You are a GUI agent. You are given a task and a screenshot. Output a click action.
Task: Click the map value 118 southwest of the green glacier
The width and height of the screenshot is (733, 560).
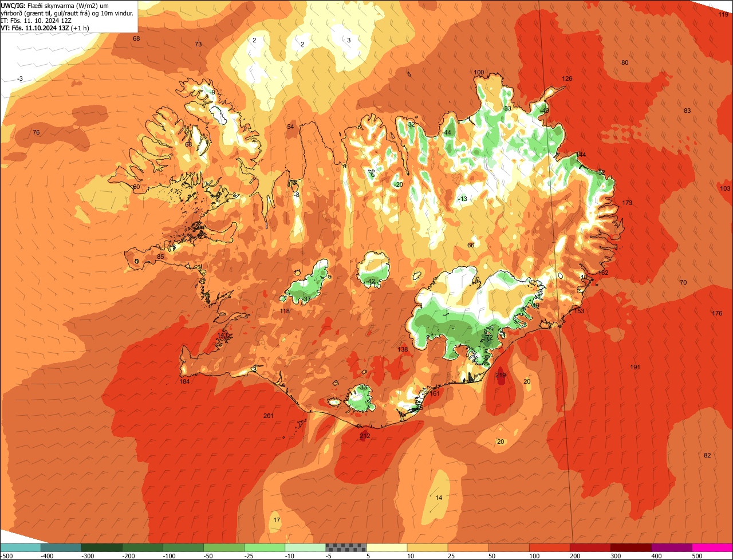(285, 311)
